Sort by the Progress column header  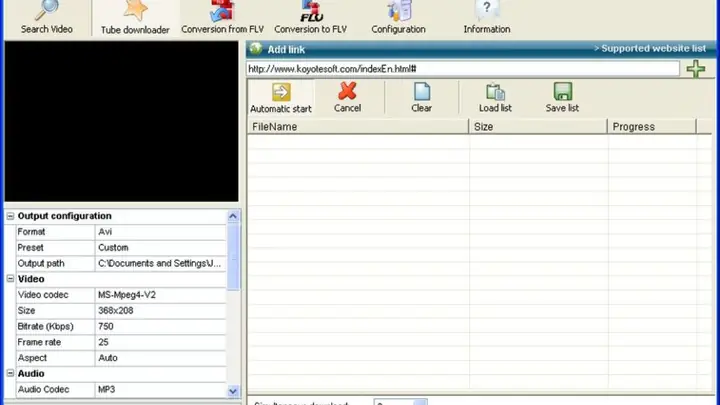(x=652, y=127)
